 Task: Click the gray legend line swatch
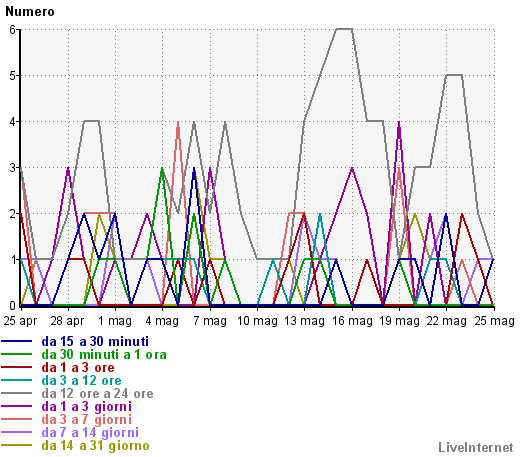(17, 393)
